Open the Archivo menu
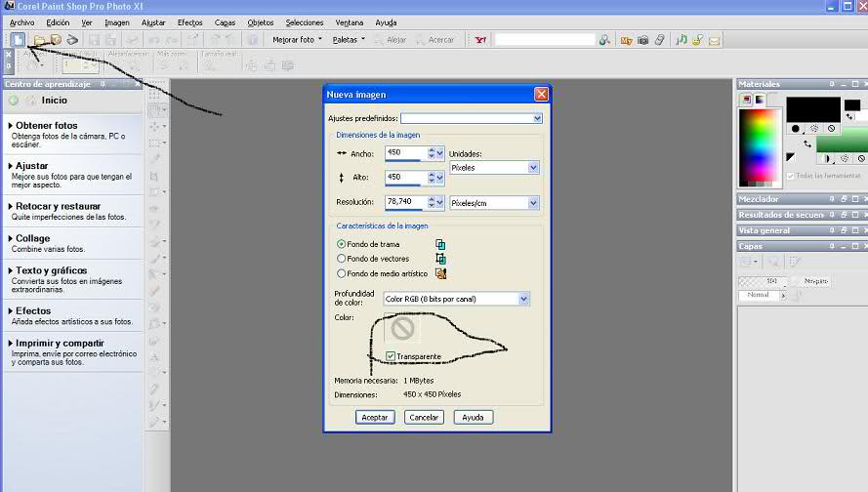The width and height of the screenshot is (868, 492). (21, 22)
